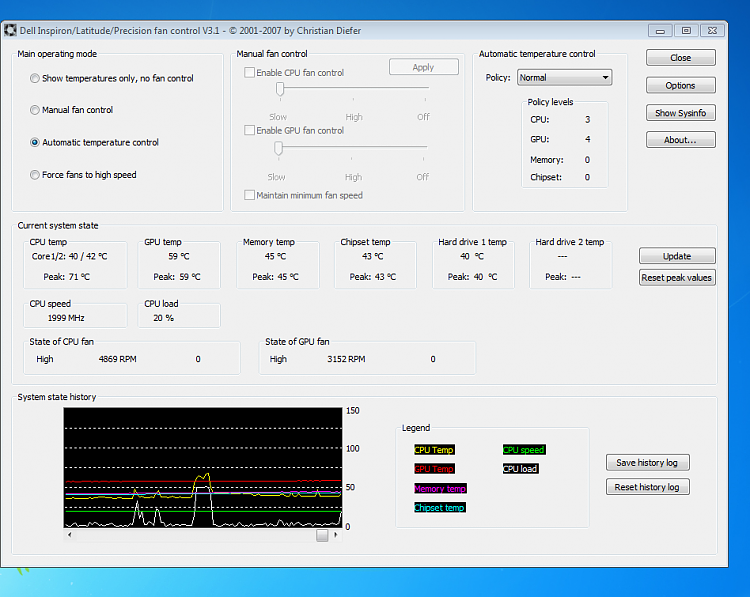Click the policy level 'Chipset: 0' row
Viewport: 750px width, 597px height.
click(560, 177)
